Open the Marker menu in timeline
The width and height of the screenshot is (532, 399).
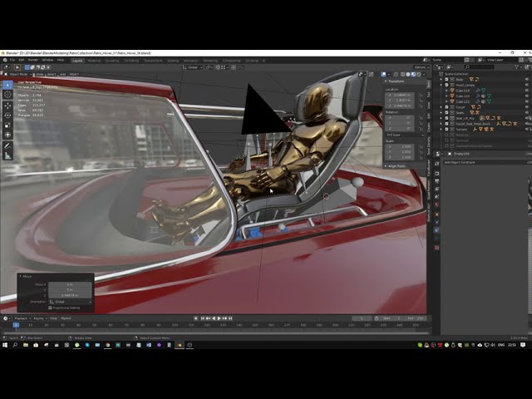coord(66,318)
